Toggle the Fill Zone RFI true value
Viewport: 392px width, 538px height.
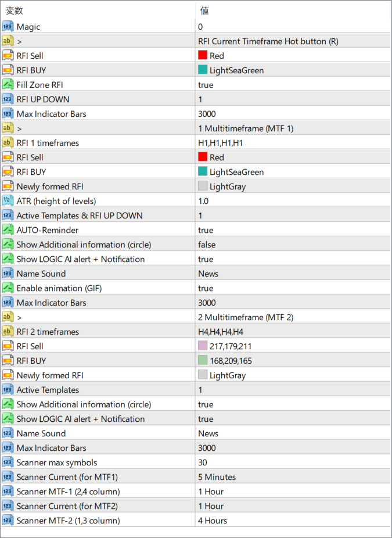[x=206, y=85]
